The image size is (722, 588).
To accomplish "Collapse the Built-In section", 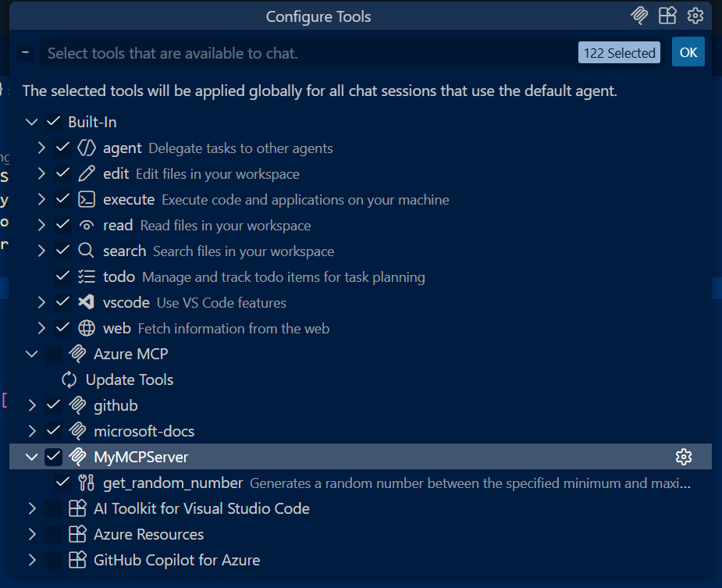I will [x=31, y=122].
